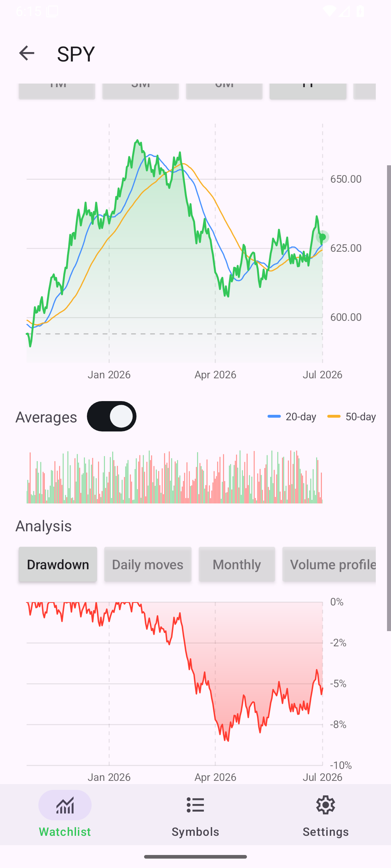Click the 50-day legend orange swatch
Viewport: 391px width, 868px height.
coord(334,417)
